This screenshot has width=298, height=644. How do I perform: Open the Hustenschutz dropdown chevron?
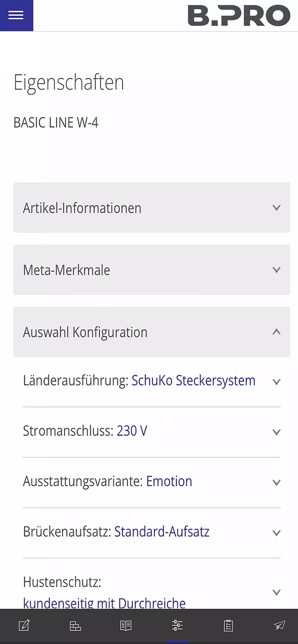pos(276,592)
